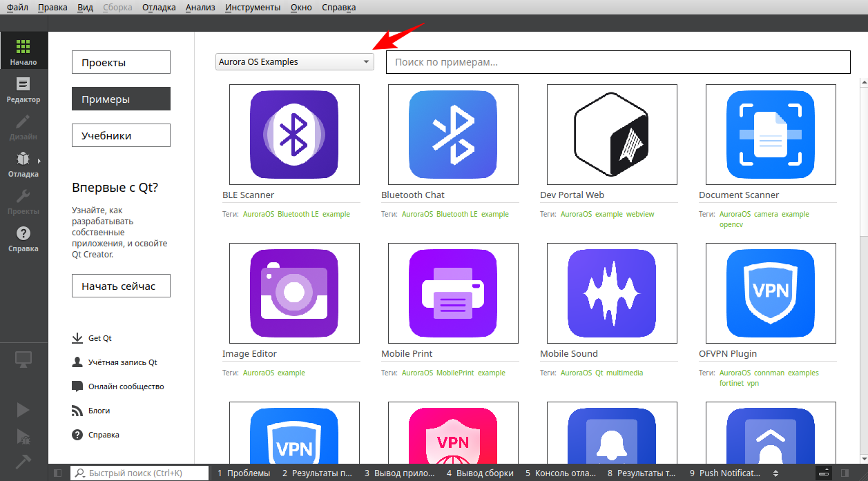The width and height of the screenshot is (868, 481).
Task: Focus the Поиск по примерам search field
Action: tap(617, 62)
